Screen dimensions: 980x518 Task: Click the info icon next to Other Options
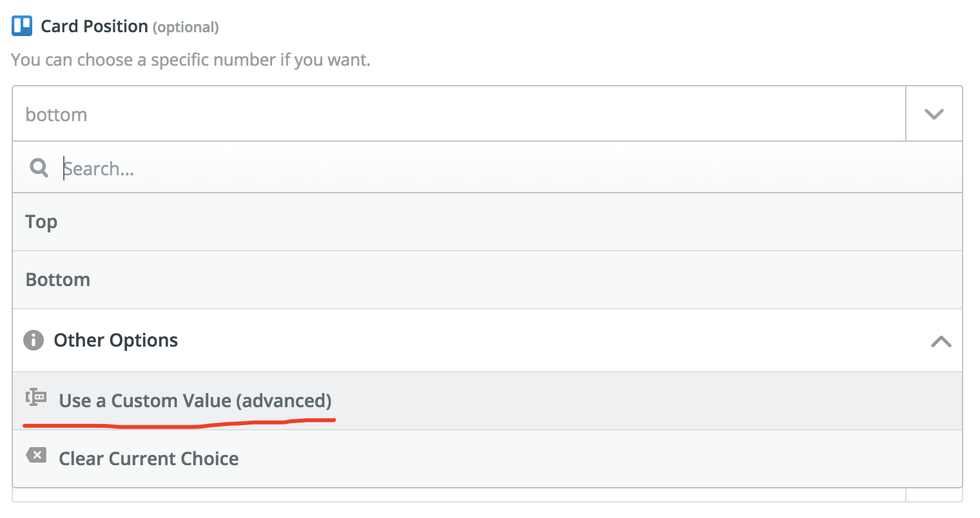coord(34,340)
